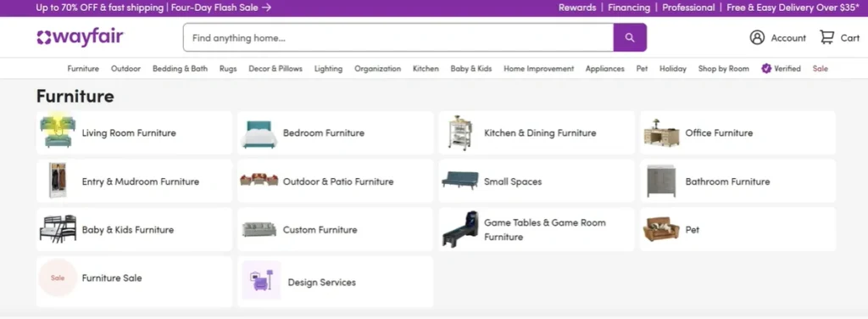Image resolution: width=868 pixels, height=319 pixels.
Task: Click the Small Spaces futon image
Action: pos(460,181)
